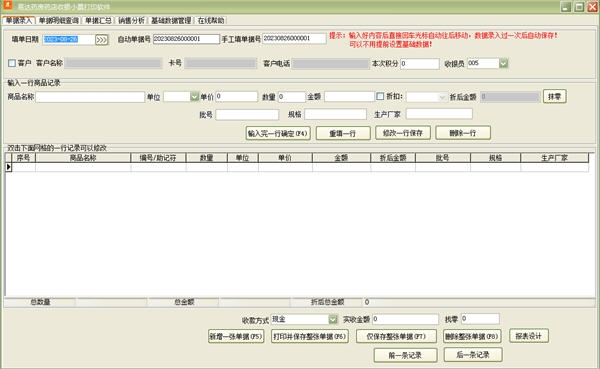
Task: Click 删除整张单据 (F8) button
Action: (472, 336)
